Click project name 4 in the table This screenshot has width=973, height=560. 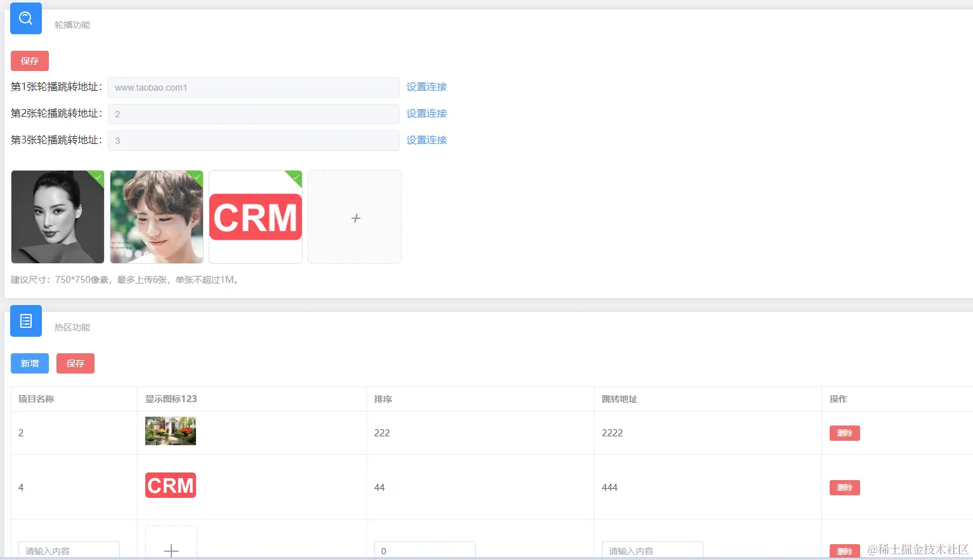click(x=21, y=488)
